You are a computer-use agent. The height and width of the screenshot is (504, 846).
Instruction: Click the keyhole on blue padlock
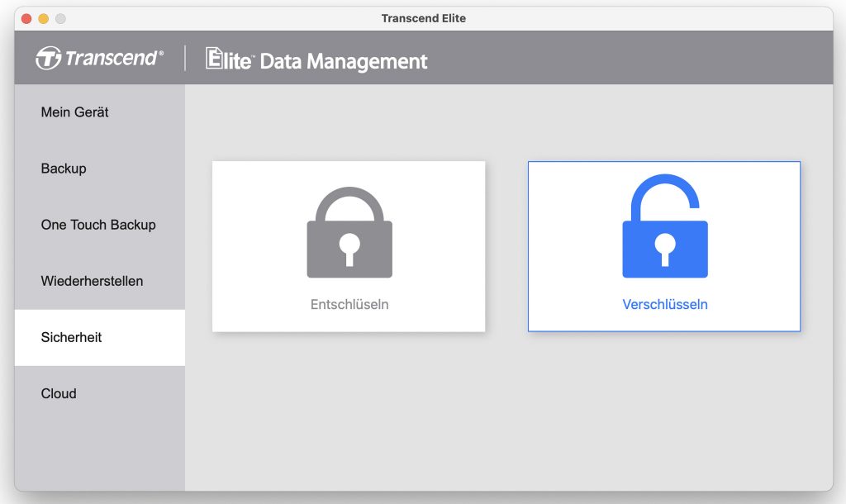665,250
